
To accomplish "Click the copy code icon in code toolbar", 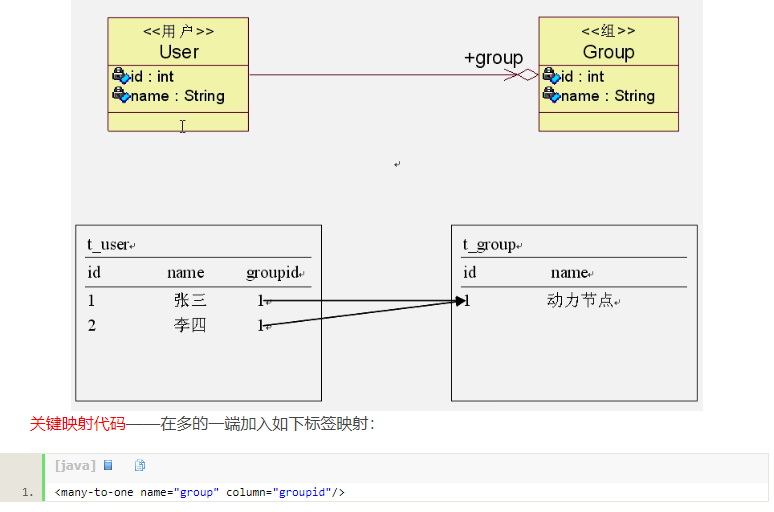I will click(x=140, y=466).
